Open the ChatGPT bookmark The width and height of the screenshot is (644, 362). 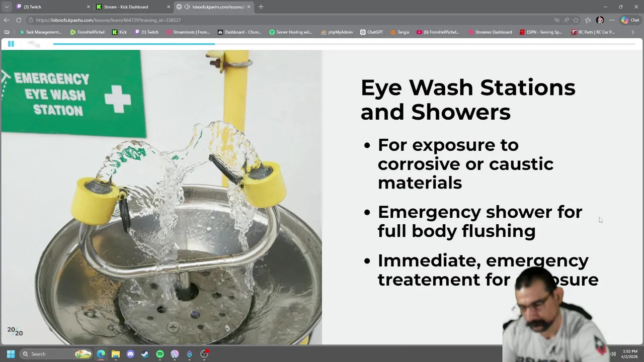372,32
